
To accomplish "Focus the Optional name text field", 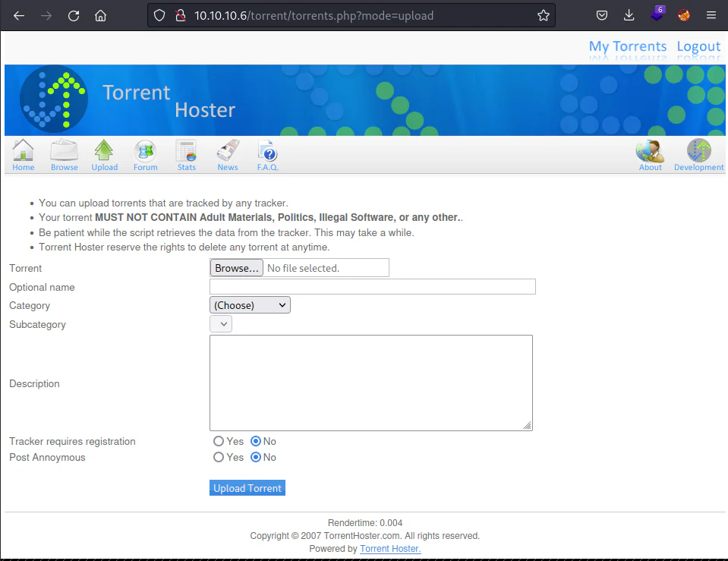I will pyautogui.click(x=373, y=286).
